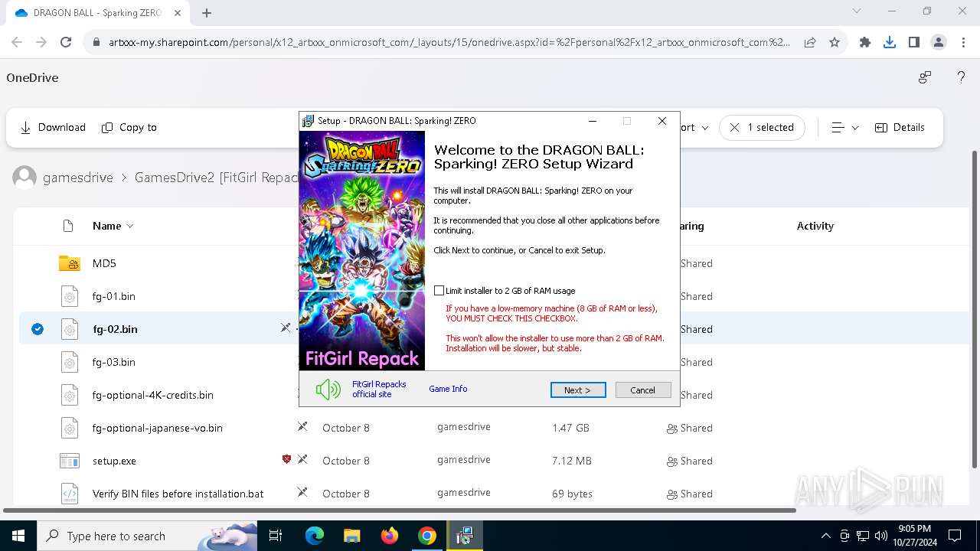The image size is (980, 551).
Task: Select fg-optional-japanese-vo.bin file
Action: 158,428
